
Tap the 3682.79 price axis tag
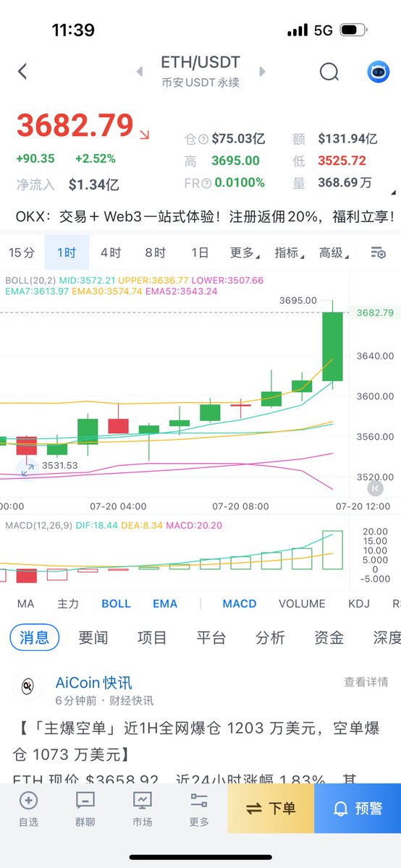375,312
